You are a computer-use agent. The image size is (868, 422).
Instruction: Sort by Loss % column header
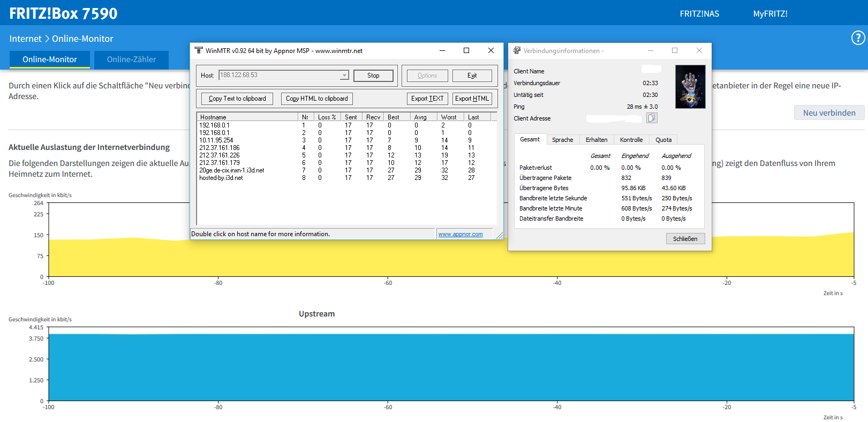pos(327,117)
